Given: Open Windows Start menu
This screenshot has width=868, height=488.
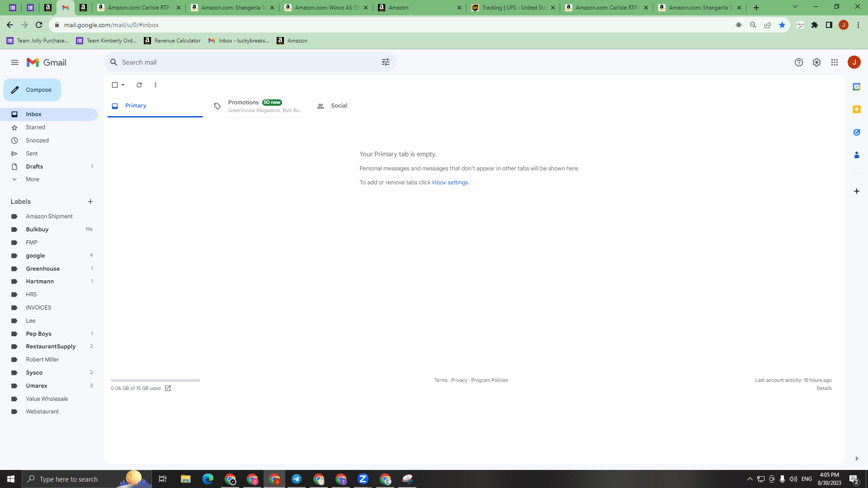Looking at the screenshot, I should click(11, 479).
